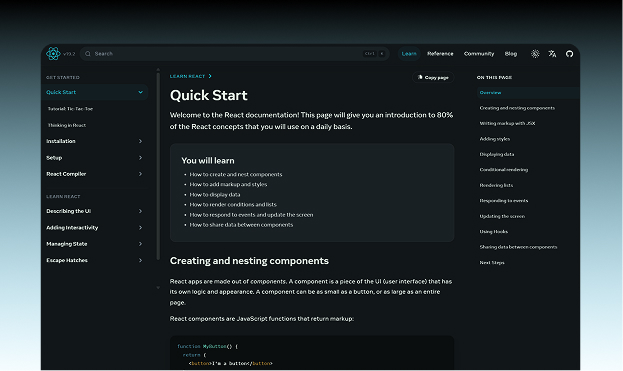Click the search magnifier icon

(x=88, y=54)
